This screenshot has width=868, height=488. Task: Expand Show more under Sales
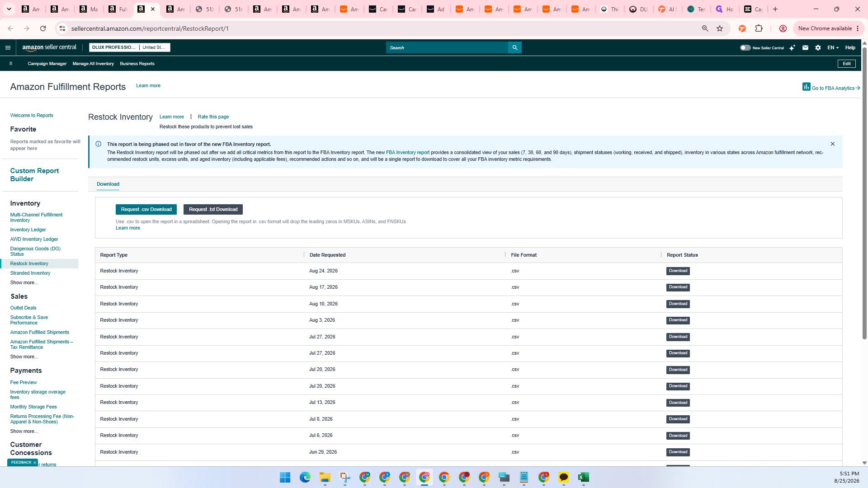(x=24, y=357)
